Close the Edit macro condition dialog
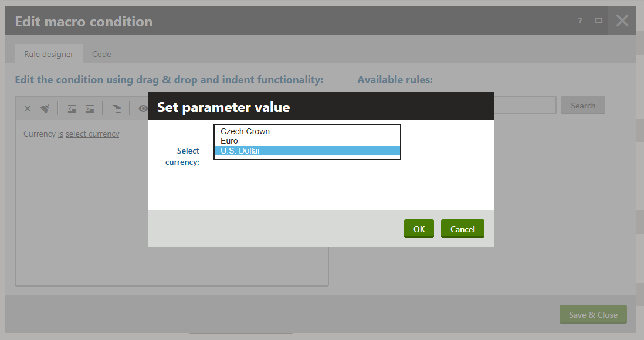 (622, 21)
